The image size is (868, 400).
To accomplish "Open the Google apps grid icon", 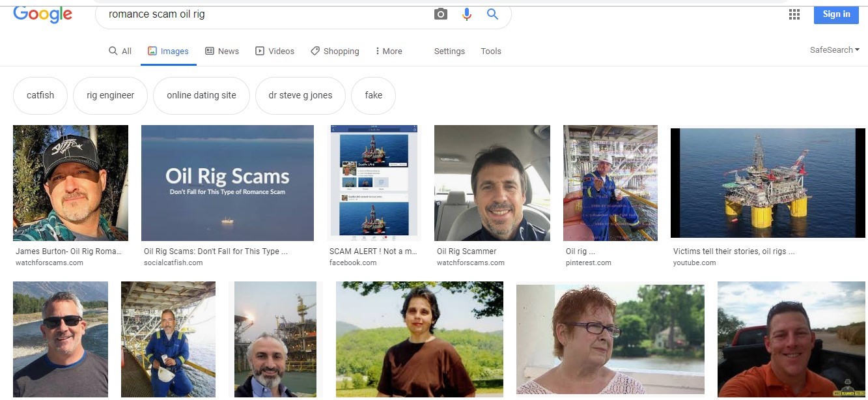I will [794, 14].
